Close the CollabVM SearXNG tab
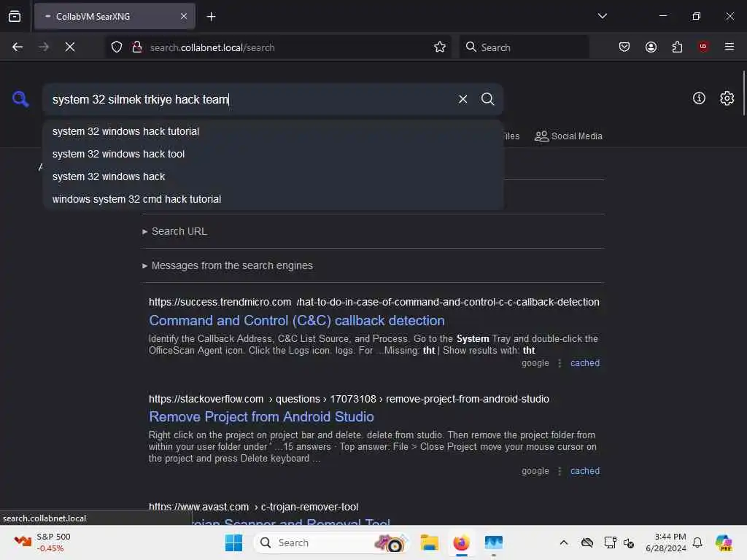This screenshot has height=560, width=747. [183, 17]
